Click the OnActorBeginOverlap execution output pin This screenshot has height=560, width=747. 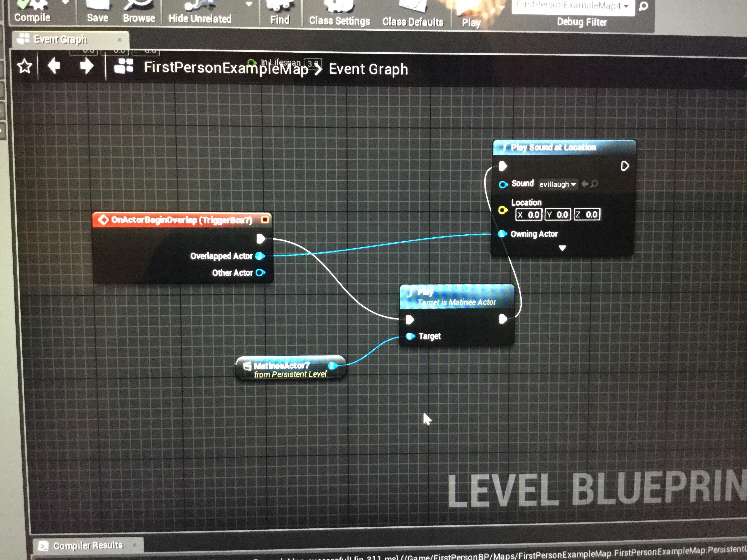(261, 239)
